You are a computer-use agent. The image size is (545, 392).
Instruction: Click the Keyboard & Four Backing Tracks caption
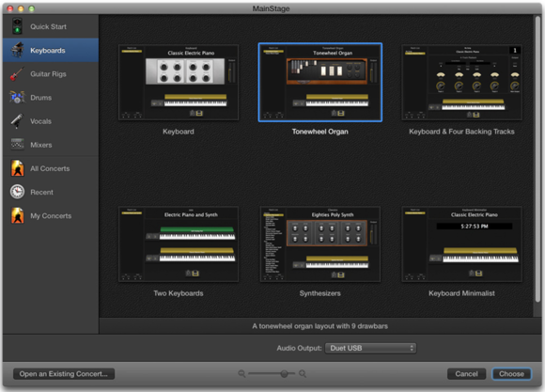[x=461, y=132]
